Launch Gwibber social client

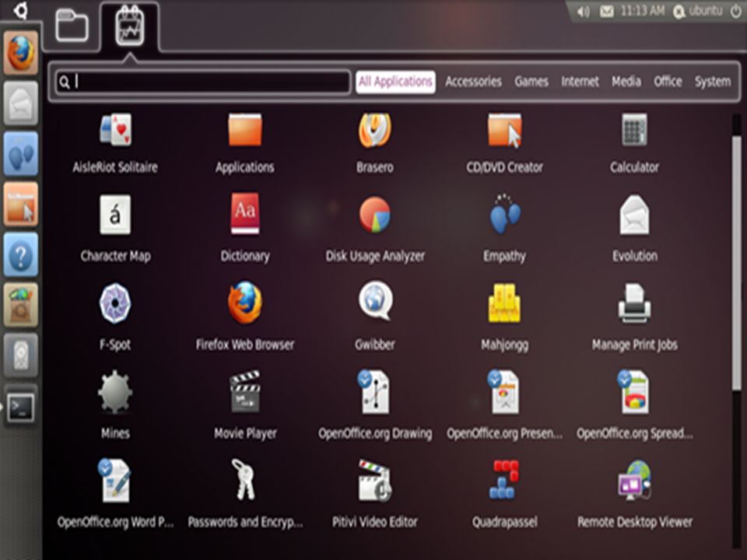pos(375,302)
